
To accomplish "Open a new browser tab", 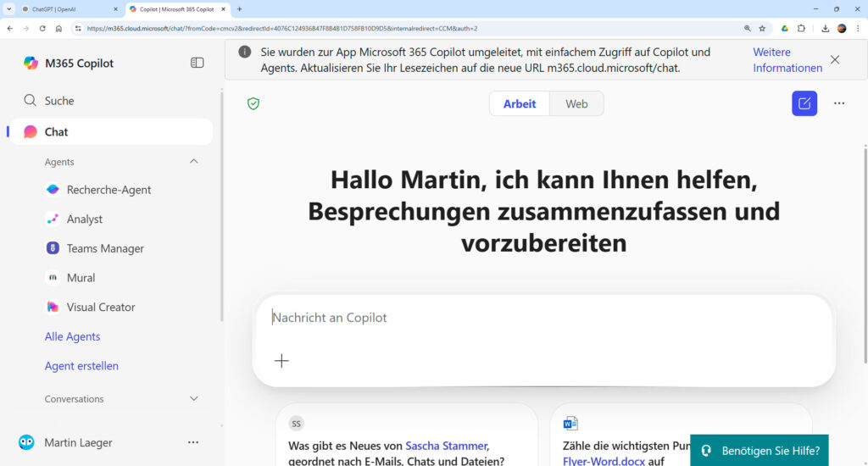I will click(240, 9).
